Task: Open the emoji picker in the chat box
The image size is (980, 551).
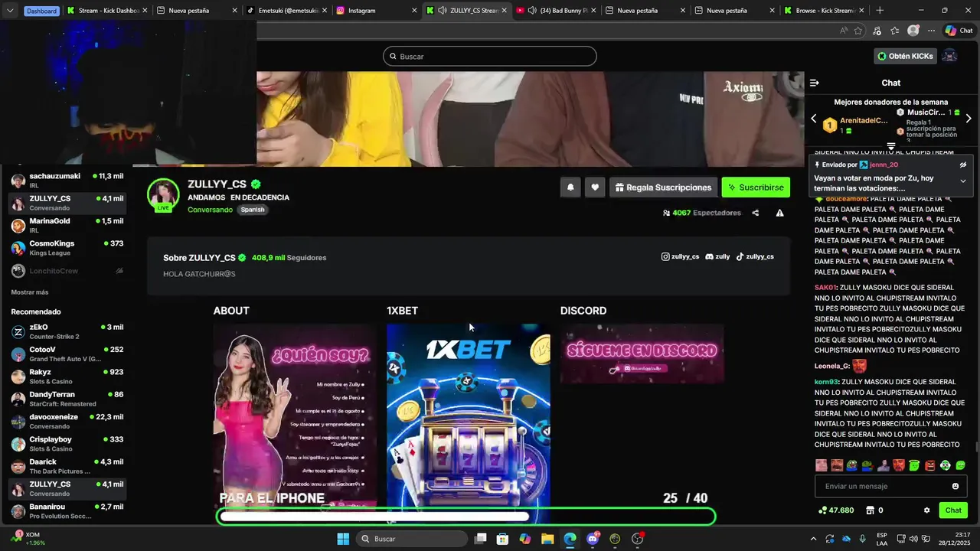Action: (x=955, y=486)
